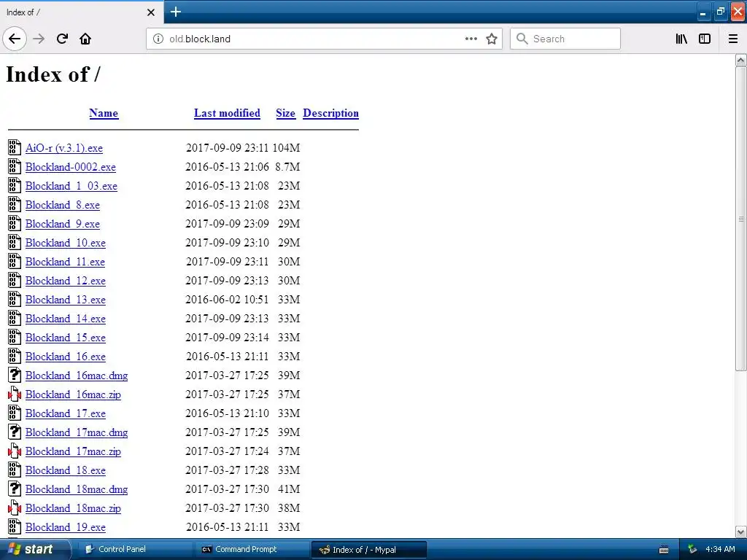Open the Blockland_1_03.exe link

[x=71, y=186]
